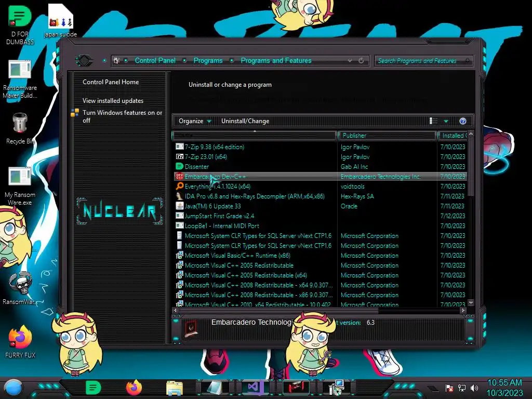Go to Programs breadcrumb

point(208,60)
